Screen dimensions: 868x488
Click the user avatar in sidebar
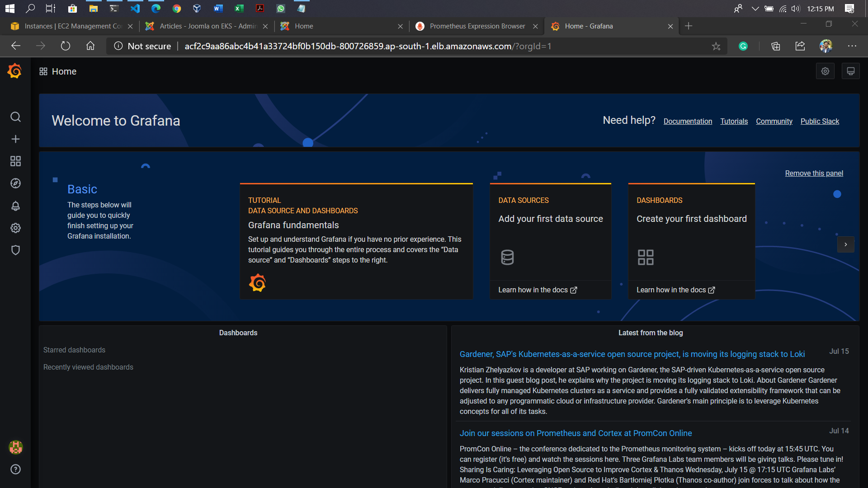pyautogui.click(x=15, y=447)
